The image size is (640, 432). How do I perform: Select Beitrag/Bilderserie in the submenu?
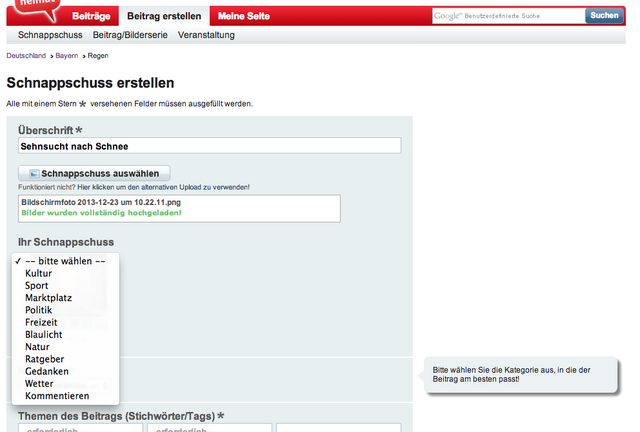130,35
